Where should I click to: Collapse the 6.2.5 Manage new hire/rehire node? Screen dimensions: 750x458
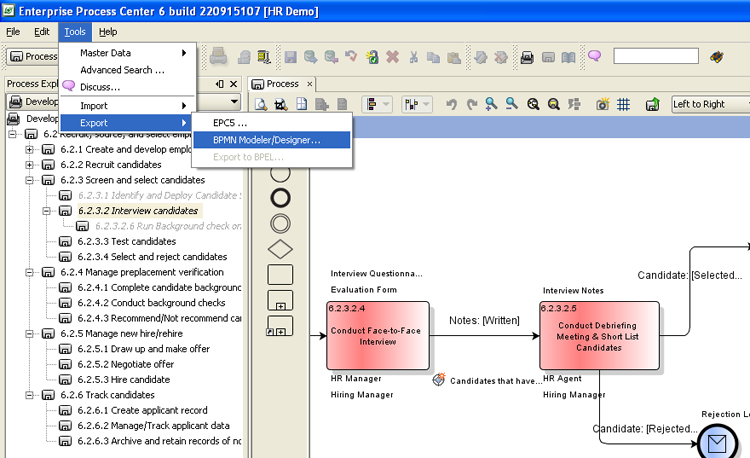[30, 334]
